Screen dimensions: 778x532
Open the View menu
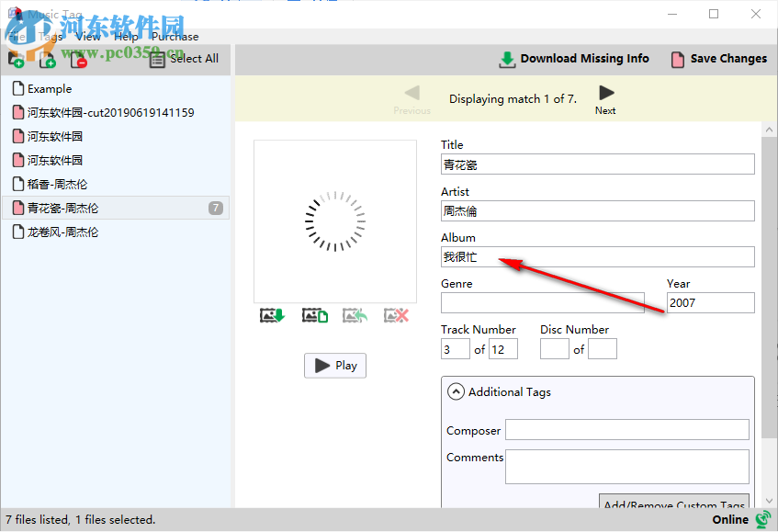tap(88, 36)
